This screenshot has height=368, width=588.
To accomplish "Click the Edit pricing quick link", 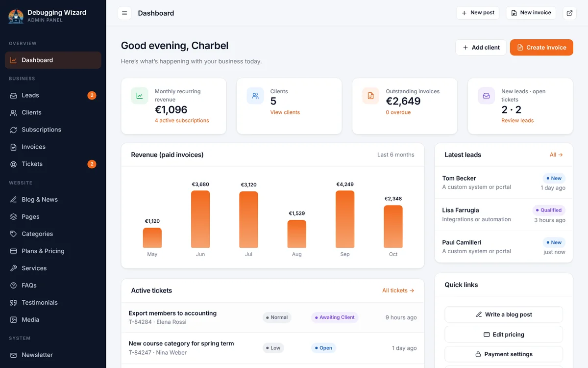I will tap(504, 334).
